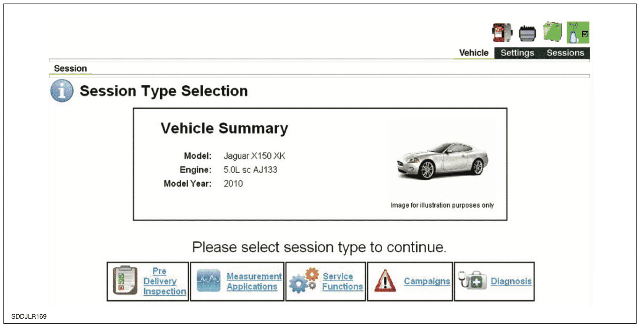
Task: Click the gears icon for Service Functions
Action: tap(304, 281)
